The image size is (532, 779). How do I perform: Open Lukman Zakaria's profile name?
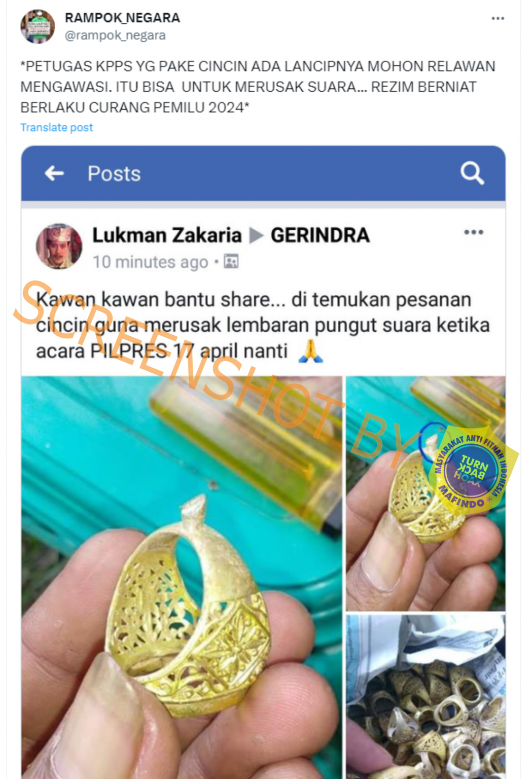tap(167, 235)
